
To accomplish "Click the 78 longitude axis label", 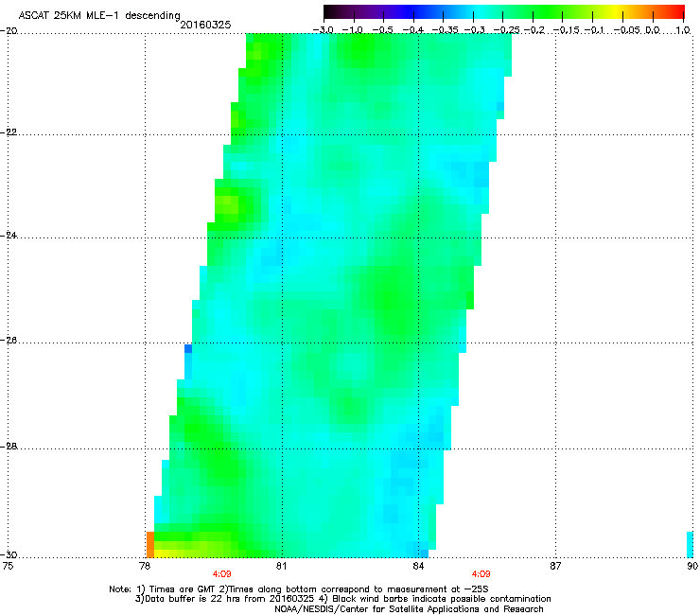I will [144, 566].
